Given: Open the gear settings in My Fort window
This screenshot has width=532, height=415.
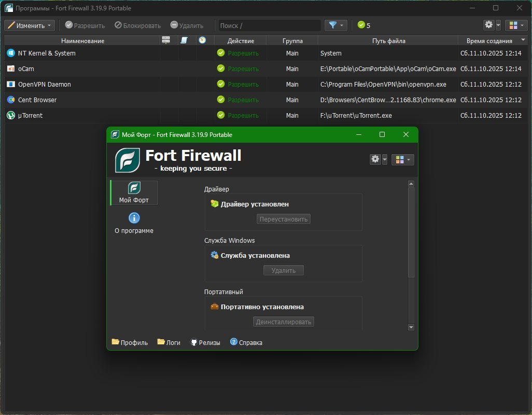Looking at the screenshot, I should point(375,159).
